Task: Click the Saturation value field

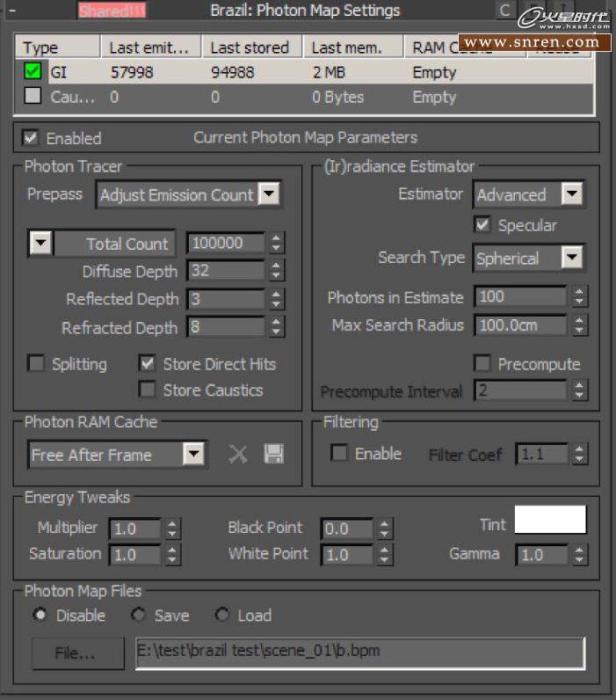Action: (x=134, y=555)
